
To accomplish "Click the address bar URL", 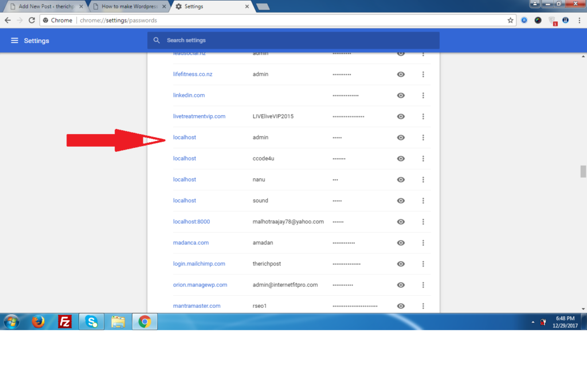I will tap(118, 20).
